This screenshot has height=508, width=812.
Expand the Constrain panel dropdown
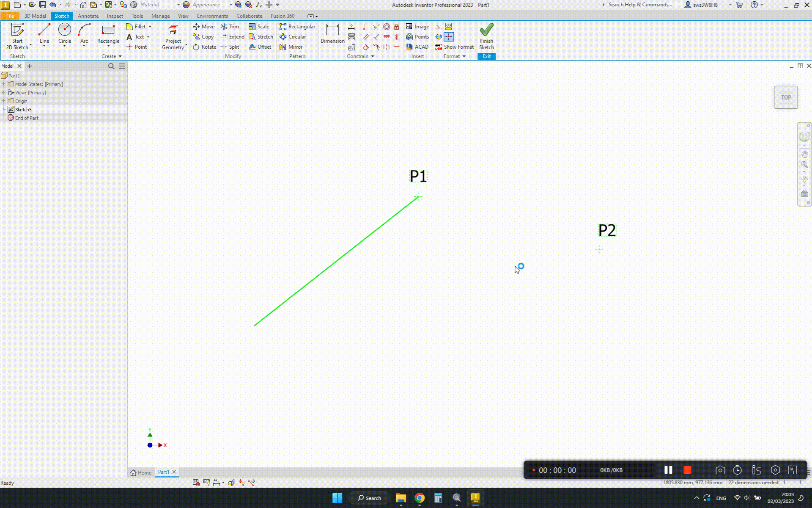click(x=373, y=56)
